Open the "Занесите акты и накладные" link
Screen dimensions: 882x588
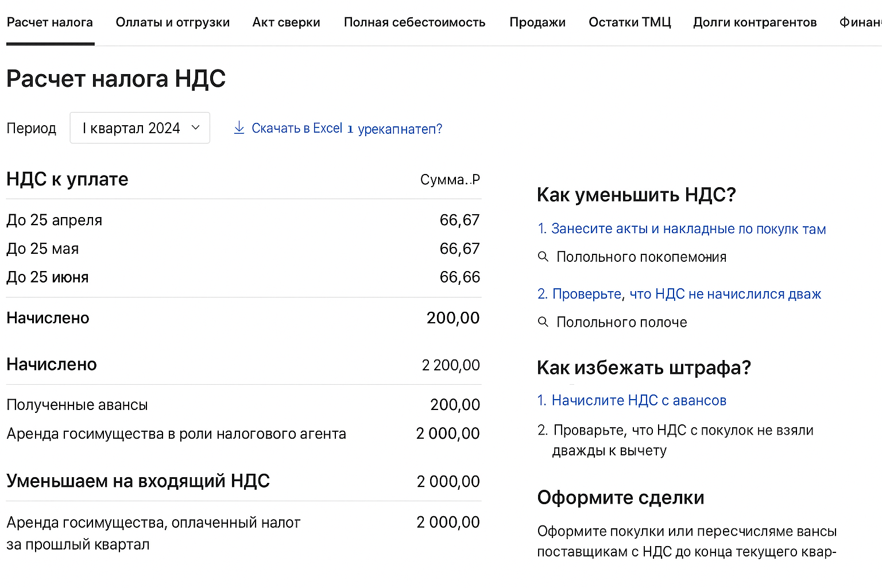688,229
